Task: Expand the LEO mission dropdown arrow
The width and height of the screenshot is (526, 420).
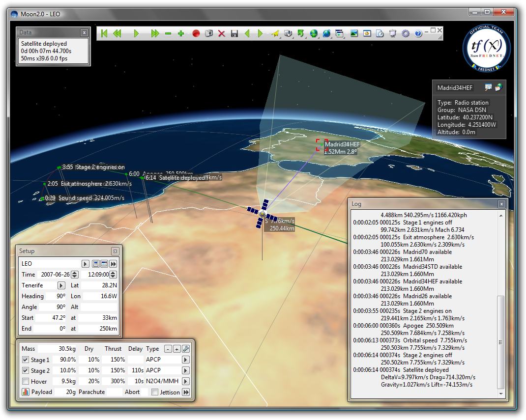Action: [x=86, y=264]
